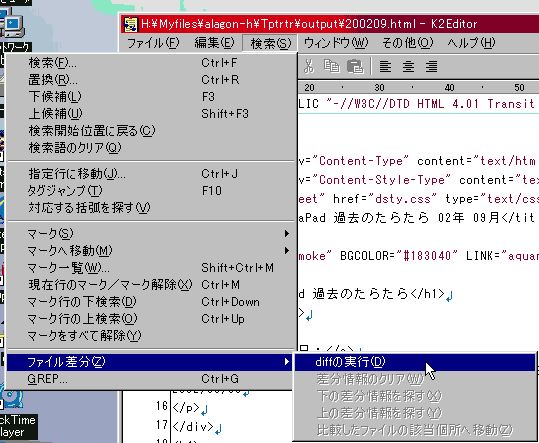This screenshot has height=443, width=539.
Task: Expand the マーク(S) submenu
Action: click(x=150, y=234)
